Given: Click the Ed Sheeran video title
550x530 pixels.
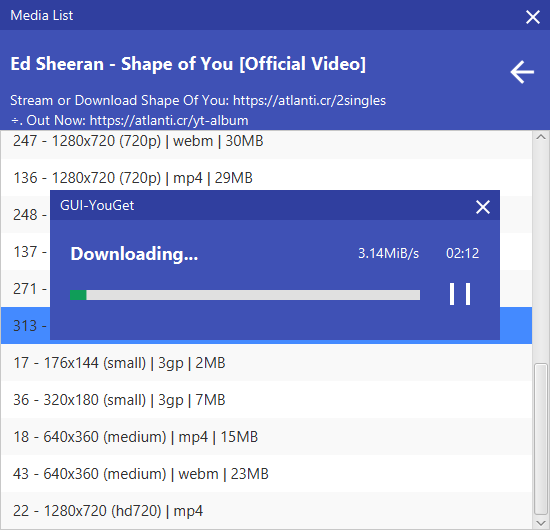Looking at the screenshot, I should (x=188, y=64).
